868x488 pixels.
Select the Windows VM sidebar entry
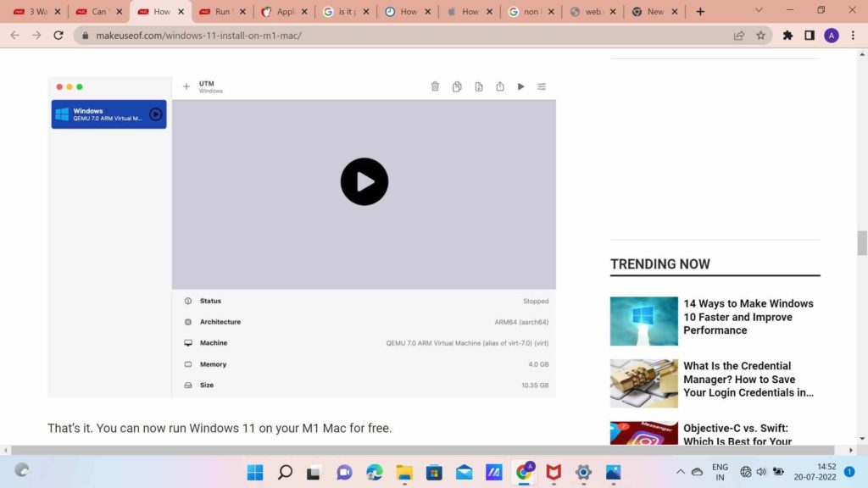point(108,114)
